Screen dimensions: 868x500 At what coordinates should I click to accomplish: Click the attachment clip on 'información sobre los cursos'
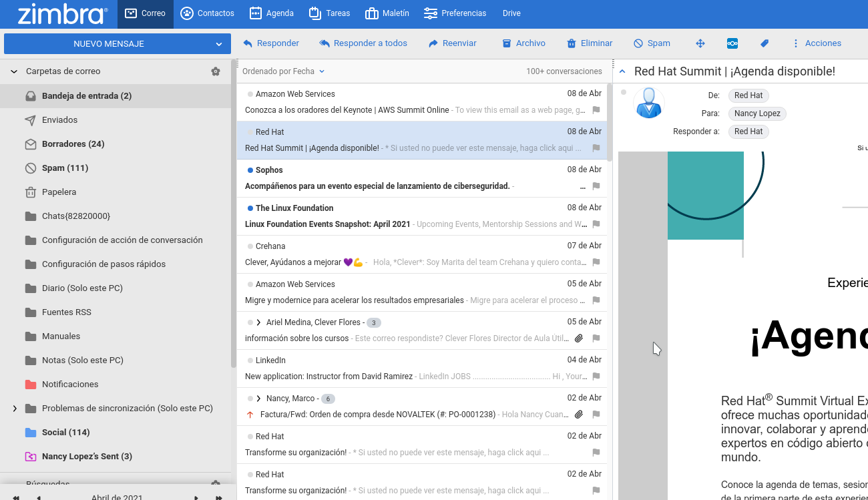579,338
